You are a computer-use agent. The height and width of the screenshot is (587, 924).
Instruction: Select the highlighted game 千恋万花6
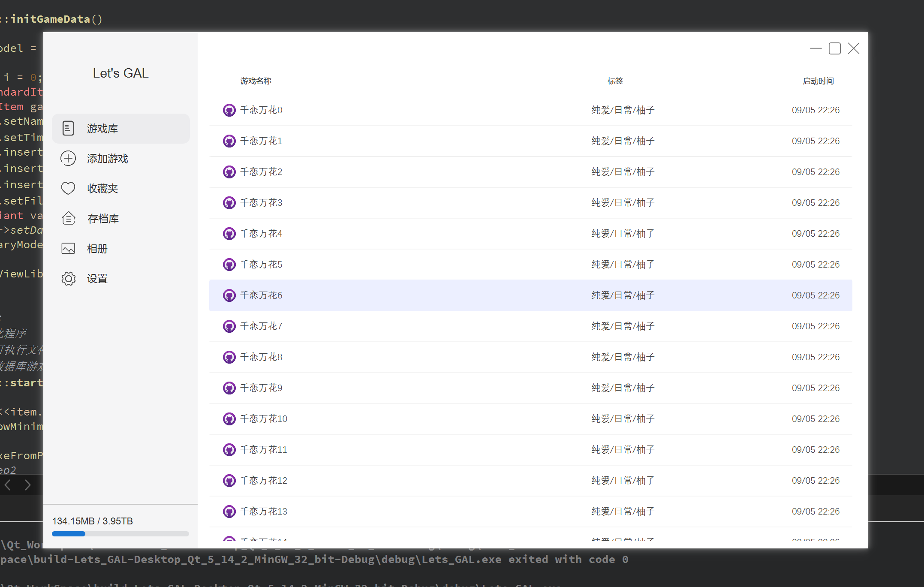386,295
